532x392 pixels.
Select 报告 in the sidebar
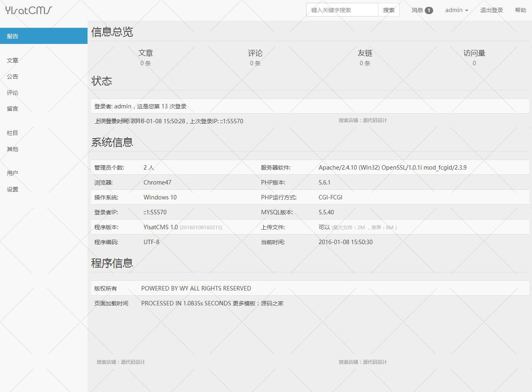tap(13, 36)
